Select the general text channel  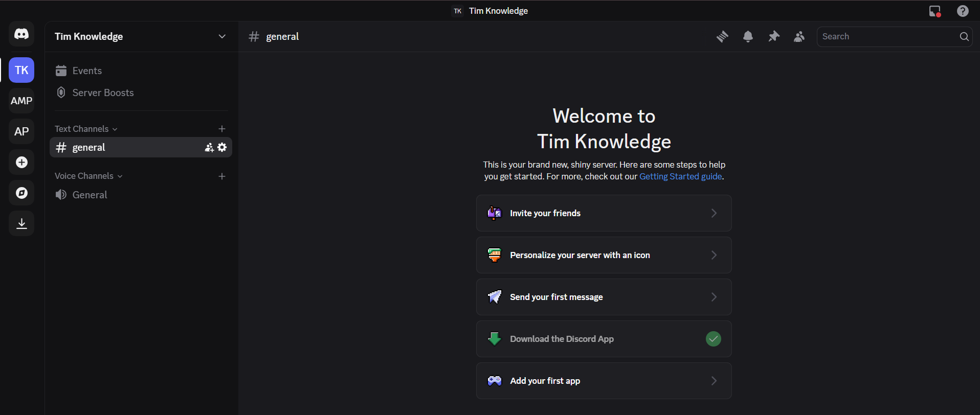[141, 147]
